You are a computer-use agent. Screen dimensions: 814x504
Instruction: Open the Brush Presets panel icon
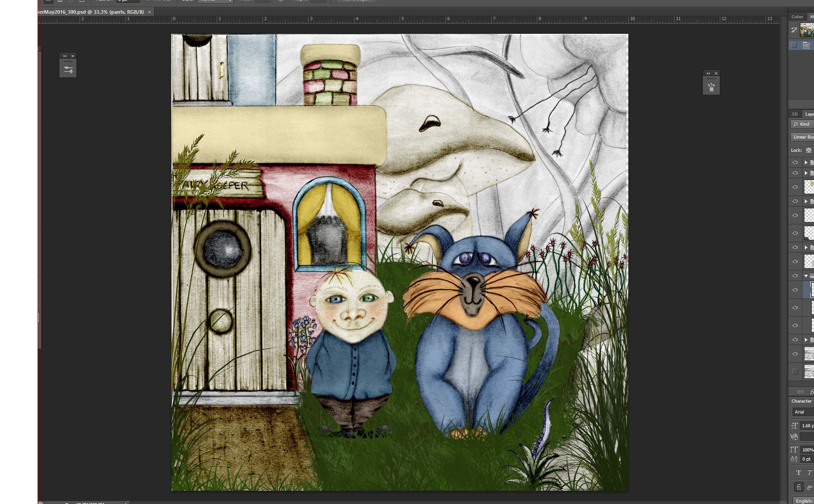[68, 69]
